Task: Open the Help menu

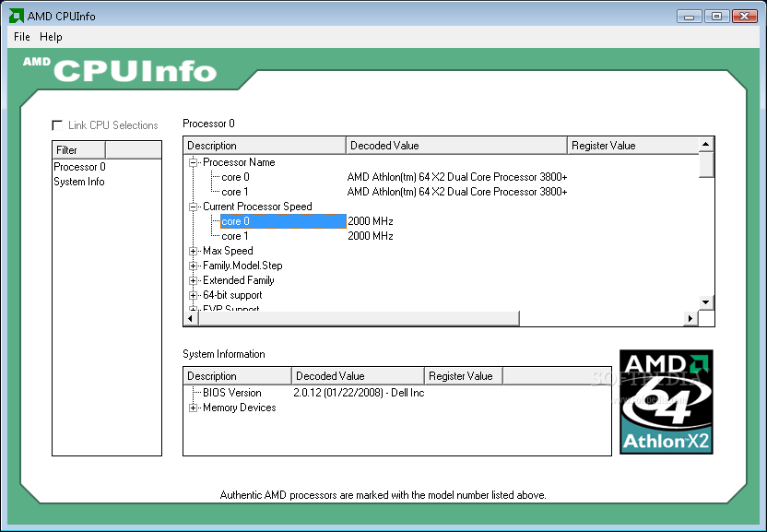Action: tap(51, 37)
